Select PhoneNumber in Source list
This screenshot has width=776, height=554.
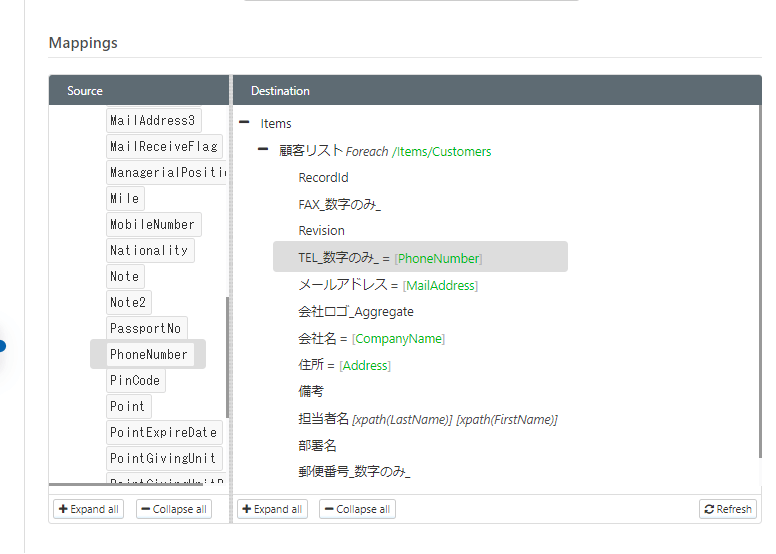point(149,354)
